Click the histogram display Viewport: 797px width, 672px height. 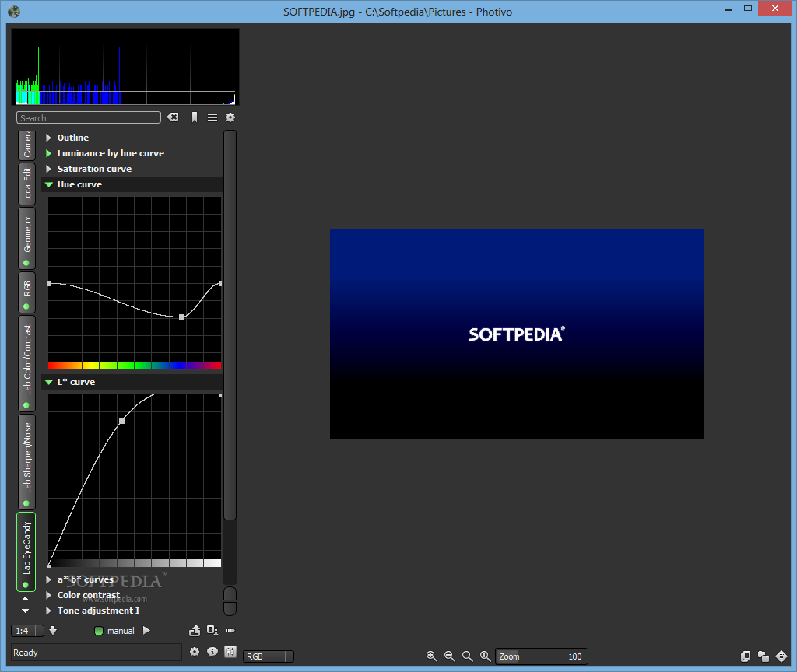125,67
